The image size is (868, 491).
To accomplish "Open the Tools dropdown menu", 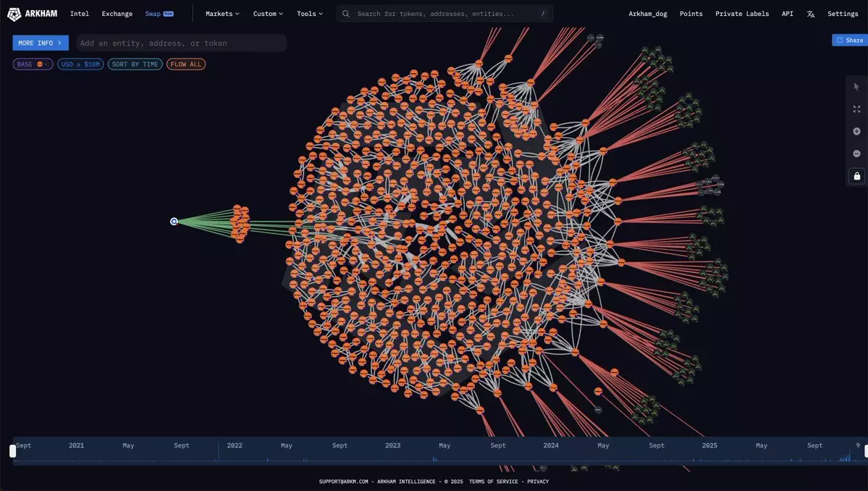I will (310, 14).
